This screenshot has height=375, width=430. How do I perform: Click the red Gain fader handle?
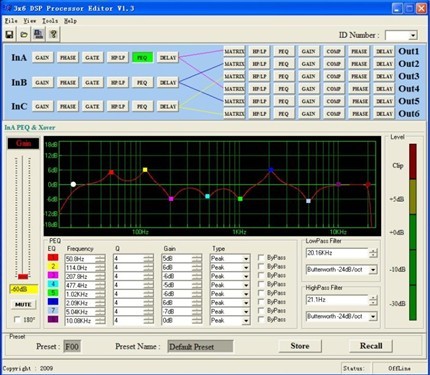coord(23,276)
